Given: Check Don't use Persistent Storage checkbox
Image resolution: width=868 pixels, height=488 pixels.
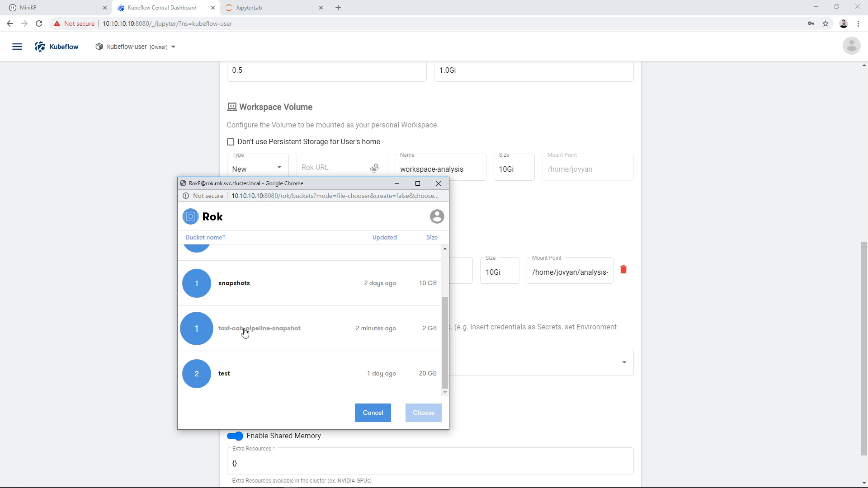Looking at the screenshot, I should (x=231, y=142).
